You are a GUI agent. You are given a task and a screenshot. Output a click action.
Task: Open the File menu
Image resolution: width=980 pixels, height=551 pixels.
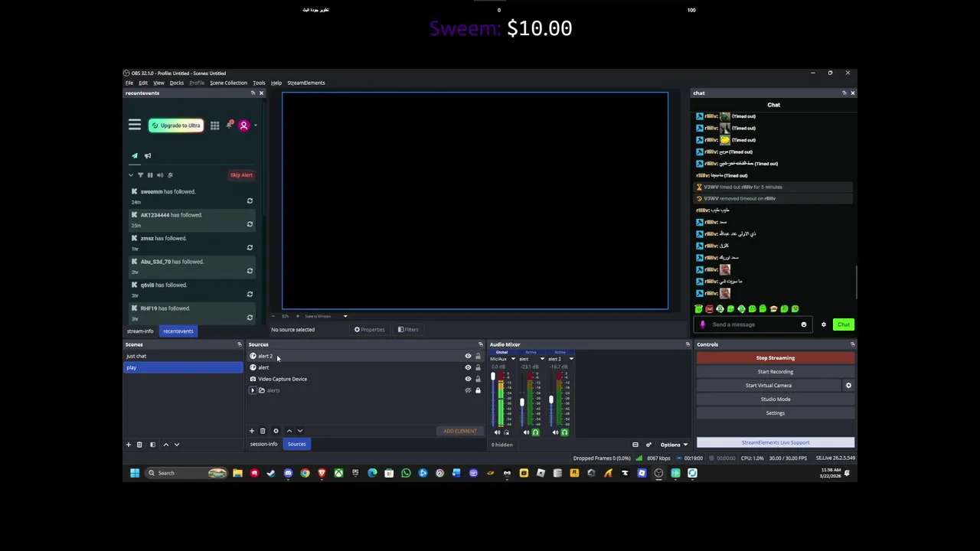[129, 83]
